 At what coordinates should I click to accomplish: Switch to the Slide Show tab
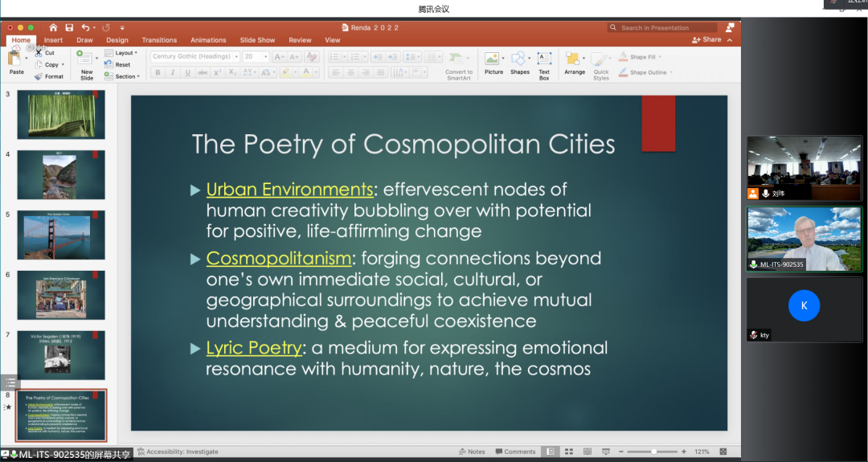pyautogui.click(x=257, y=40)
